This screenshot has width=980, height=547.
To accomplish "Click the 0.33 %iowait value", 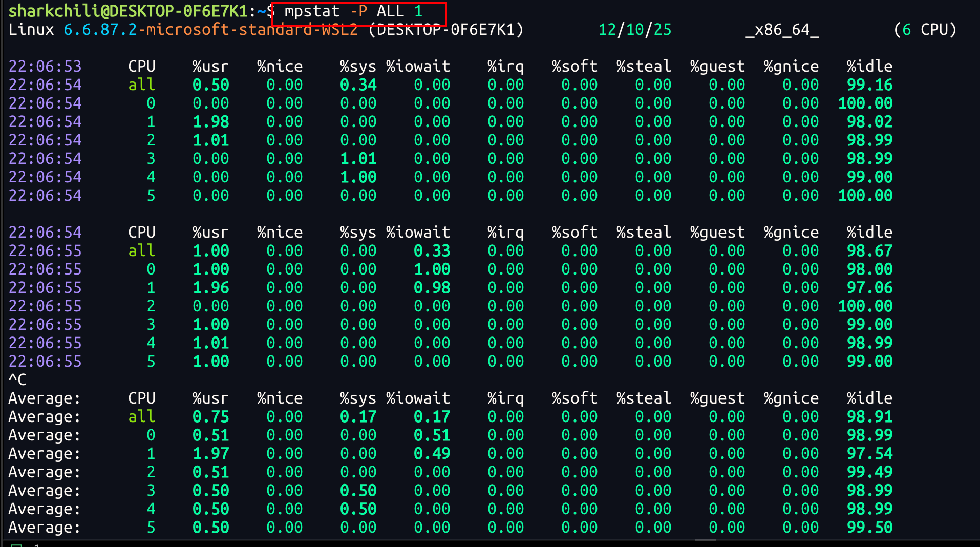I will (x=432, y=251).
